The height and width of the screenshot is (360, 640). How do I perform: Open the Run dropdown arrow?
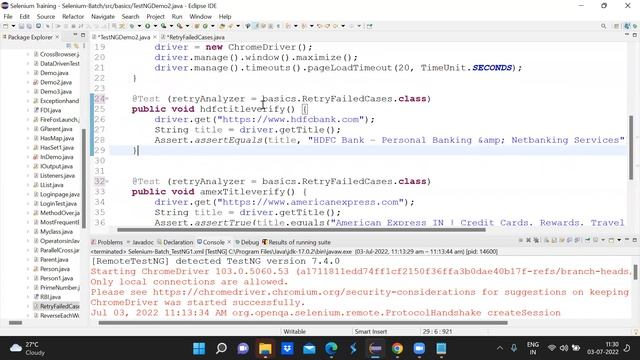155,26
